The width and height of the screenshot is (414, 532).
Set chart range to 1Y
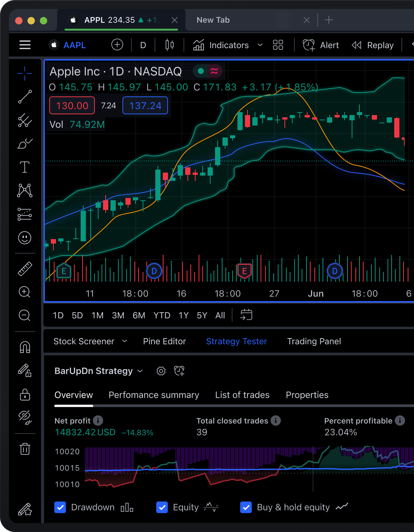[x=184, y=315]
